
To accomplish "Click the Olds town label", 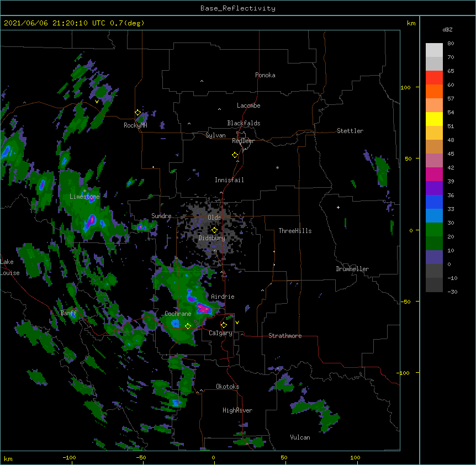I will [x=214, y=218].
